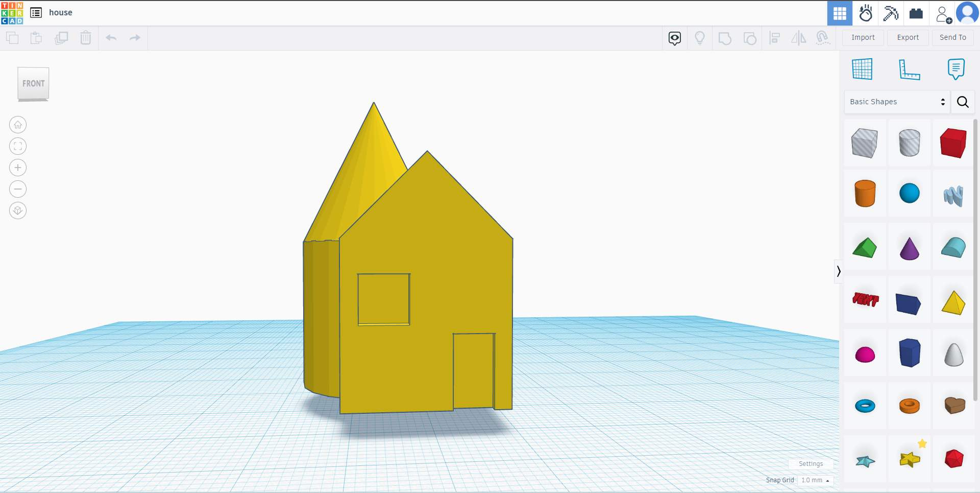Image resolution: width=980 pixels, height=493 pixels.
Task: Click the Align tool icon
Action: pos(775,38)
